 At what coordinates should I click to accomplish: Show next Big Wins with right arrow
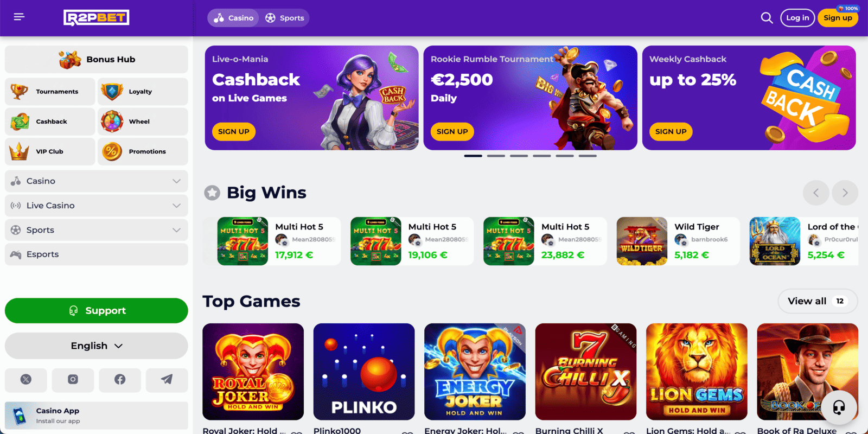coord(845,193)
